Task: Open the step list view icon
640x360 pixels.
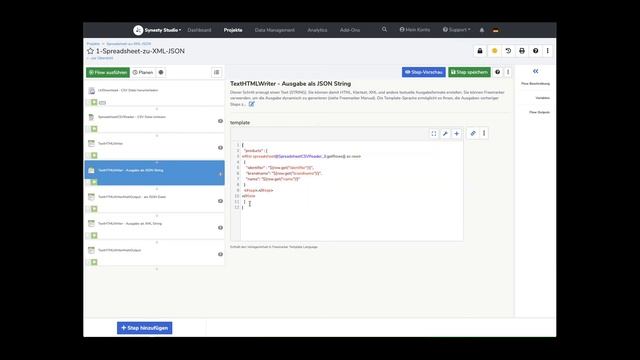Action: 216,72
